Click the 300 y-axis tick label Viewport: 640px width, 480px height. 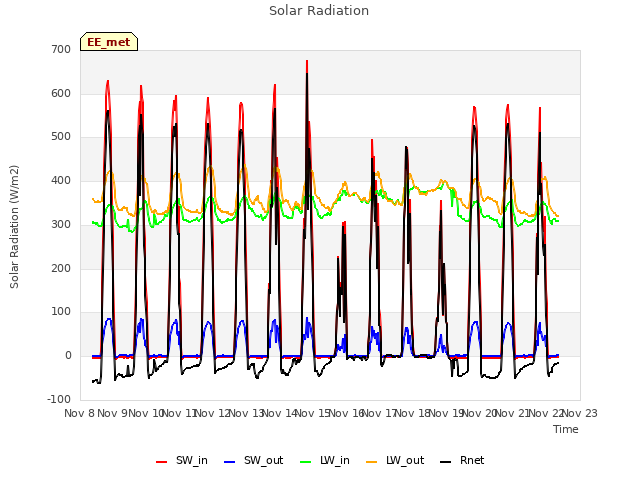(61, 224)
